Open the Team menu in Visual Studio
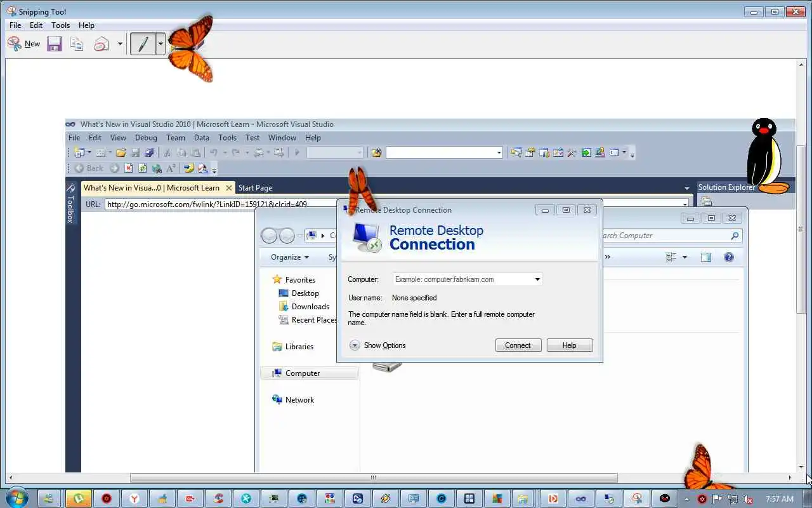Image resolution: width=812 pixels, height=508 pixels. [176, 137]
